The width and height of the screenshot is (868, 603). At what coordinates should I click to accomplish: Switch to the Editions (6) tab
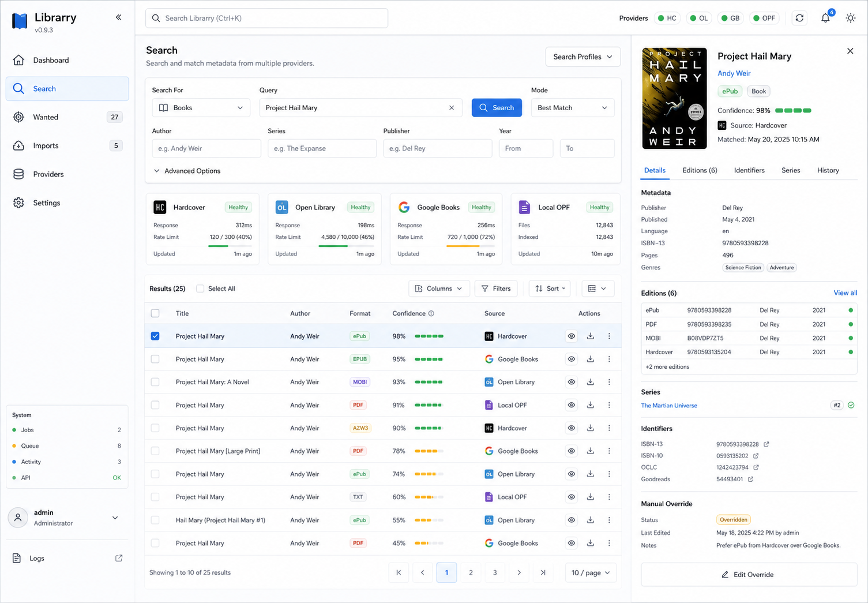pyautogui.click(x=700, y=170)
